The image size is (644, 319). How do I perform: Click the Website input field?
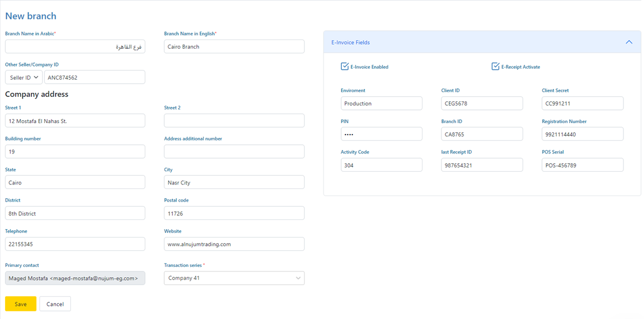234,244
